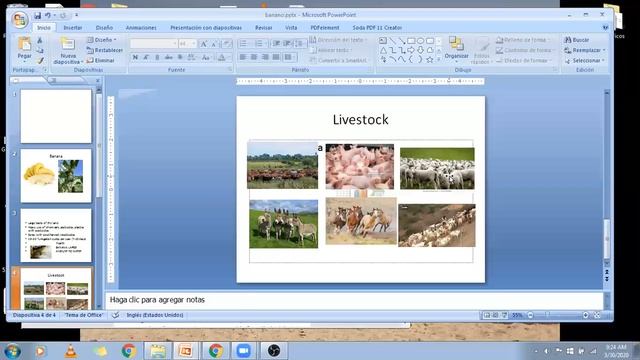Switch to the Revisar ribbon tab
The width and height of the screenshot is (640, 360).
pyautogui.click(x=263, y=28)
